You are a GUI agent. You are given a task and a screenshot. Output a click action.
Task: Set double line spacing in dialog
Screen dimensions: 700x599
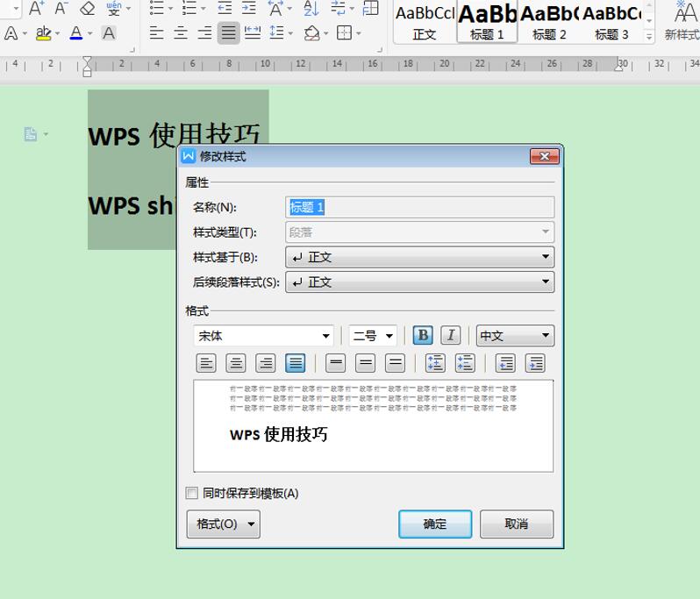point(395,363)
